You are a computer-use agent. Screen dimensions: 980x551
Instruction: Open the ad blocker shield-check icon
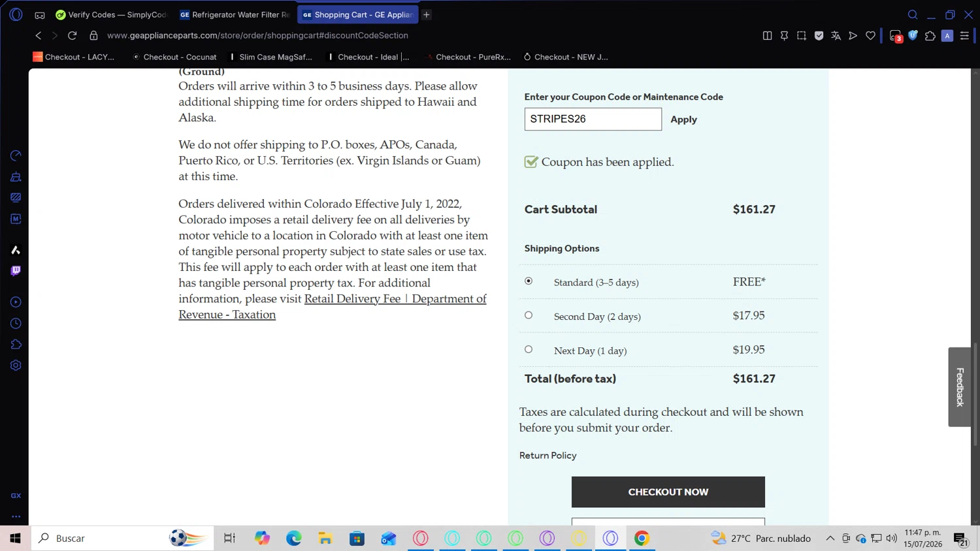[x=819, y=35]
